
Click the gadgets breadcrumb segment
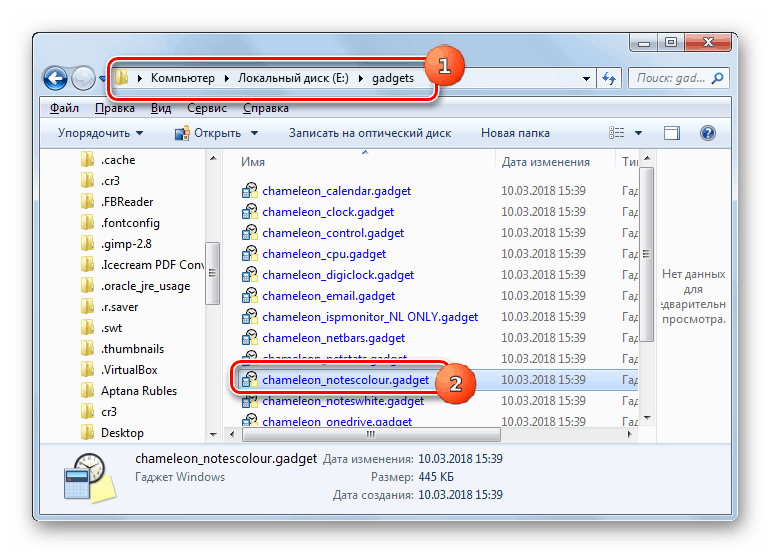(x=393, y=78)
